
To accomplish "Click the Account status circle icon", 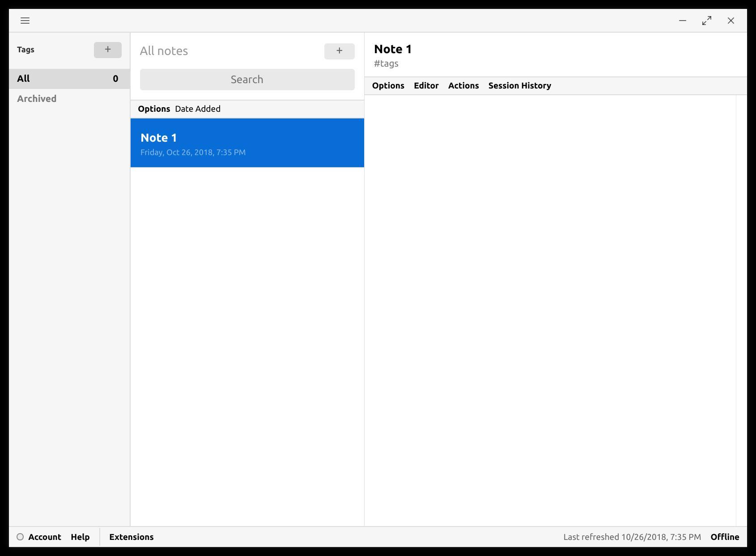I will (x=20, y=537).
